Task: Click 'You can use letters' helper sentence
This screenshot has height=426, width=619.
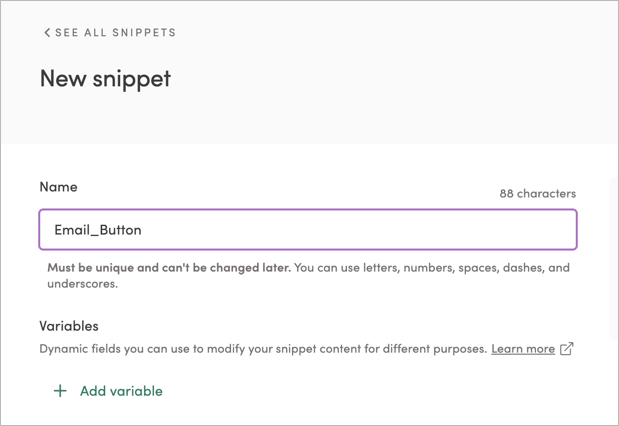Action: pos(420,268)
